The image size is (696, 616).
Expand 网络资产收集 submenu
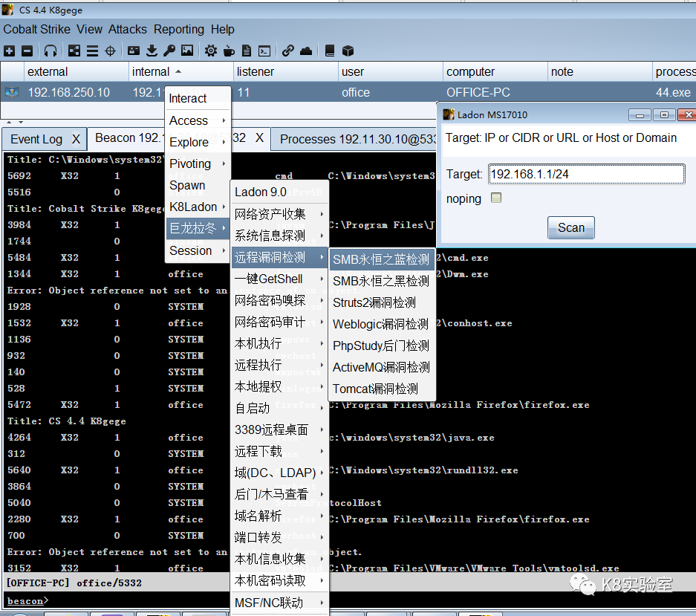point(279,215)
